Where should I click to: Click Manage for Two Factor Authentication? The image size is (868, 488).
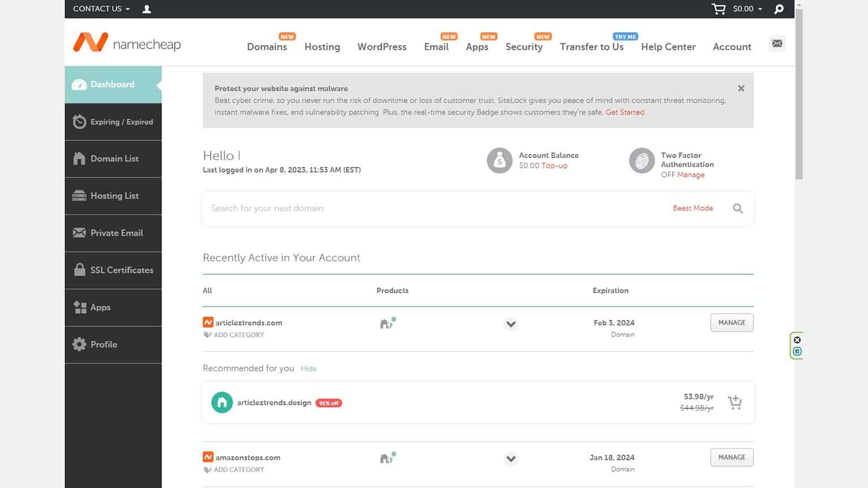691,175
